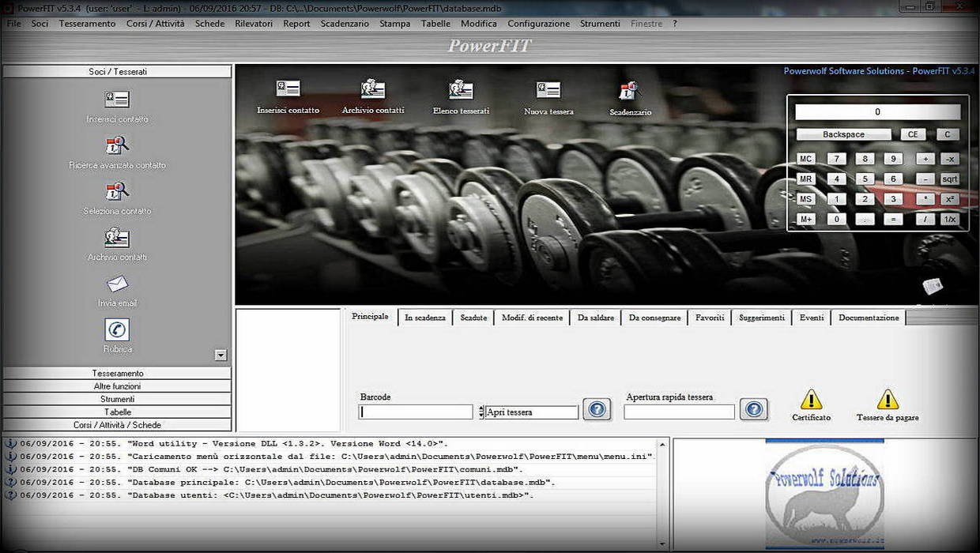Image resolution: width=980 pixels, height=553 pixels.
Task: Expand the Tesseramento sidebar section
Action: coord(118,373)
